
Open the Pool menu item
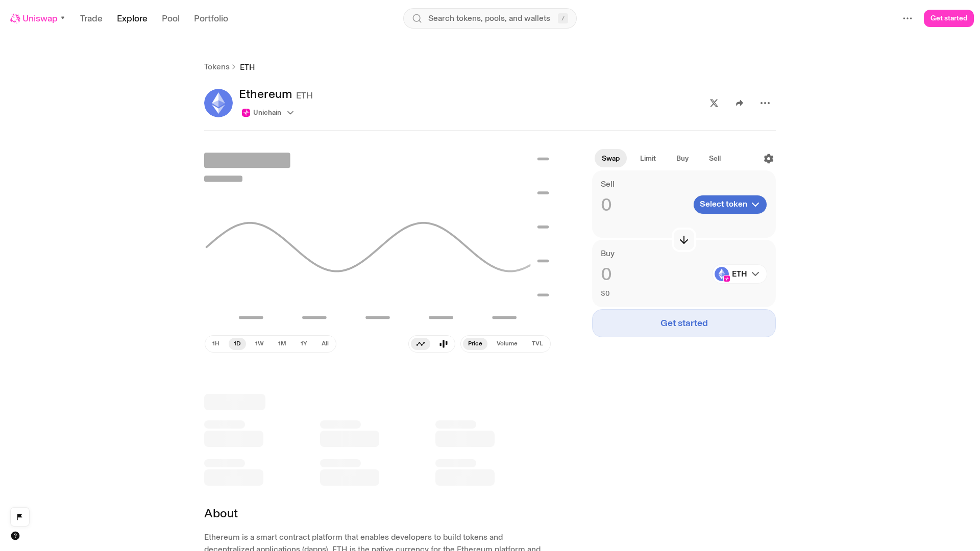click(x=170, y=18)
